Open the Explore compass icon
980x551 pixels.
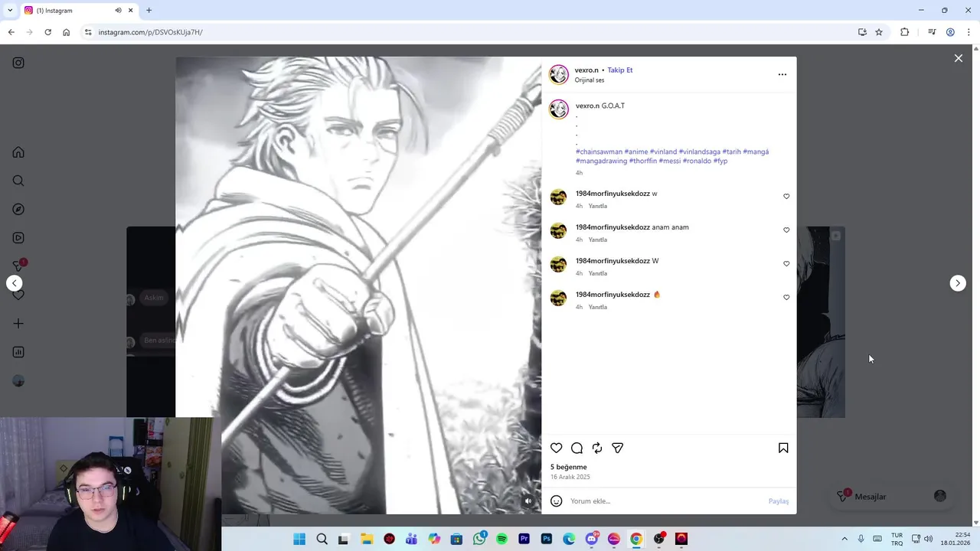(x=18, y=209)
